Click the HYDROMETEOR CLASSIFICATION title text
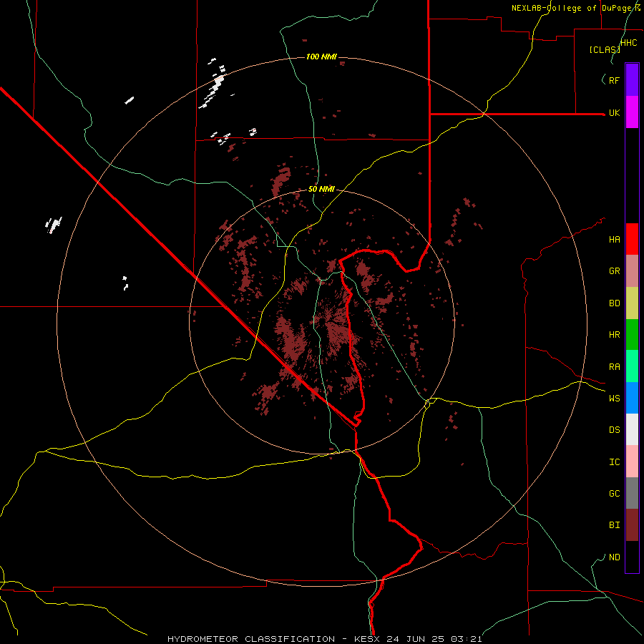The image size is (644, 644). click(x=251, y=639)
